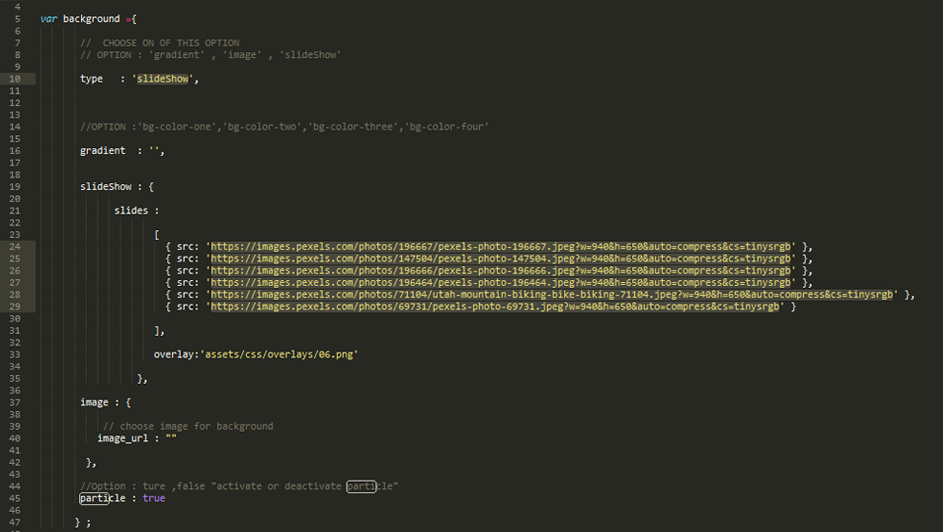
Task: Click line number 37 beside 'image'
Action: pos(15,402)
